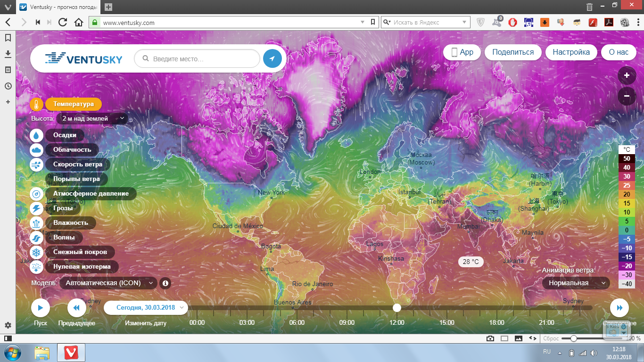
Task: Open Windows Explorer from the taskbar
Action: (42, 353)
